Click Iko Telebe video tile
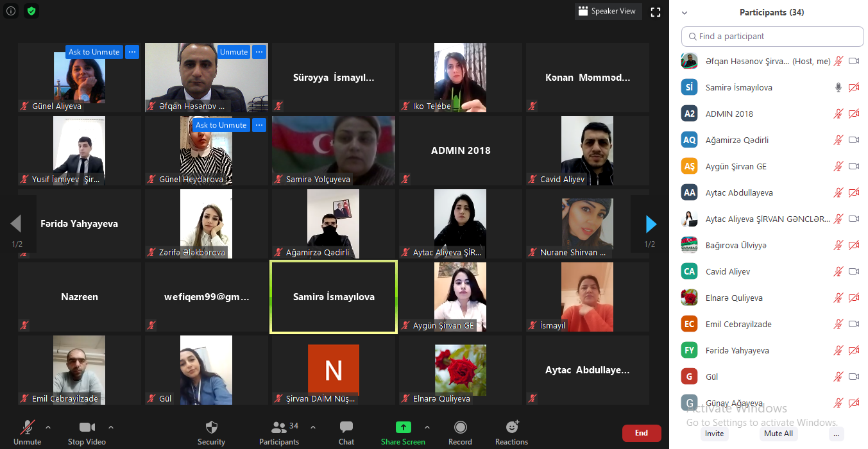 [460, 78]
